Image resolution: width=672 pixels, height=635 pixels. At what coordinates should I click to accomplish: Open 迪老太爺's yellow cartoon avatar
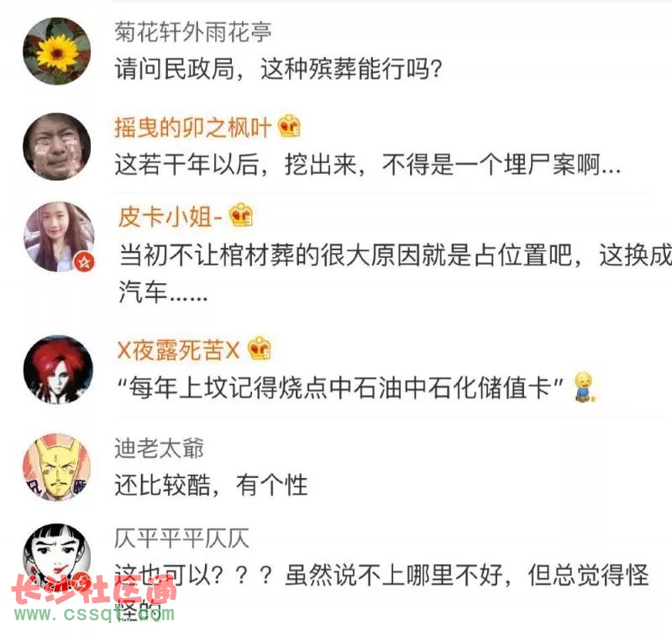click(57, 467)
